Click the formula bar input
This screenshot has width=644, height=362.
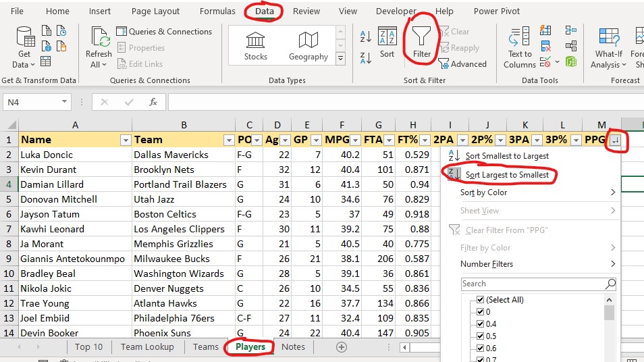[x=406, y=102]
